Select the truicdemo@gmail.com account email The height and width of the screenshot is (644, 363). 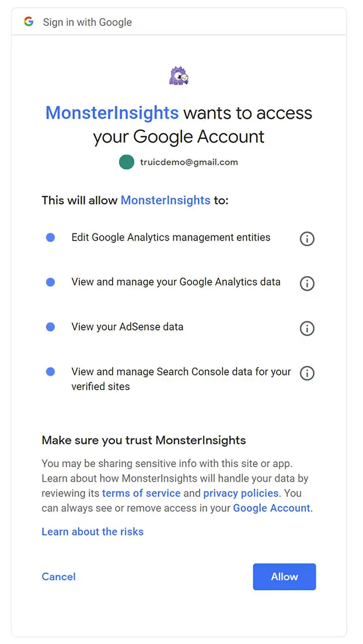pos(189,162)
